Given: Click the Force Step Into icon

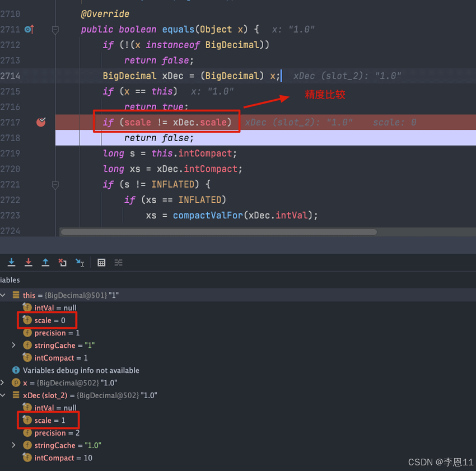Looking at the screenshot, I should click(28, 262).
